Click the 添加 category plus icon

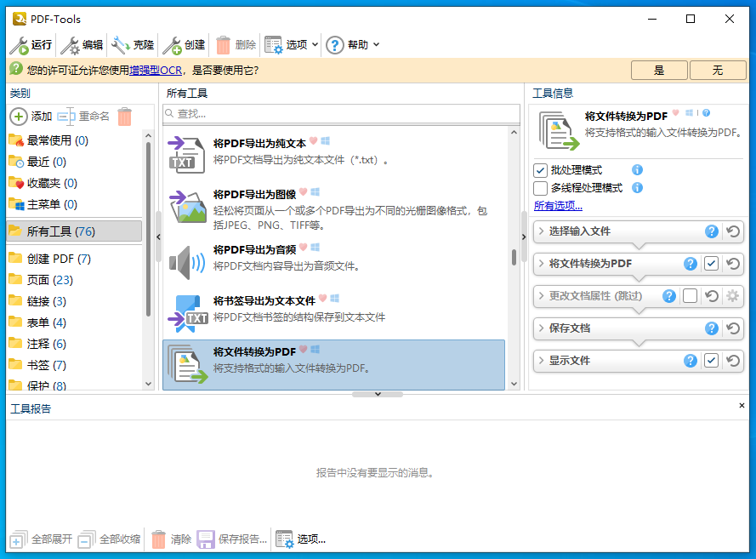pyautogui.click(x=19, y=117)
